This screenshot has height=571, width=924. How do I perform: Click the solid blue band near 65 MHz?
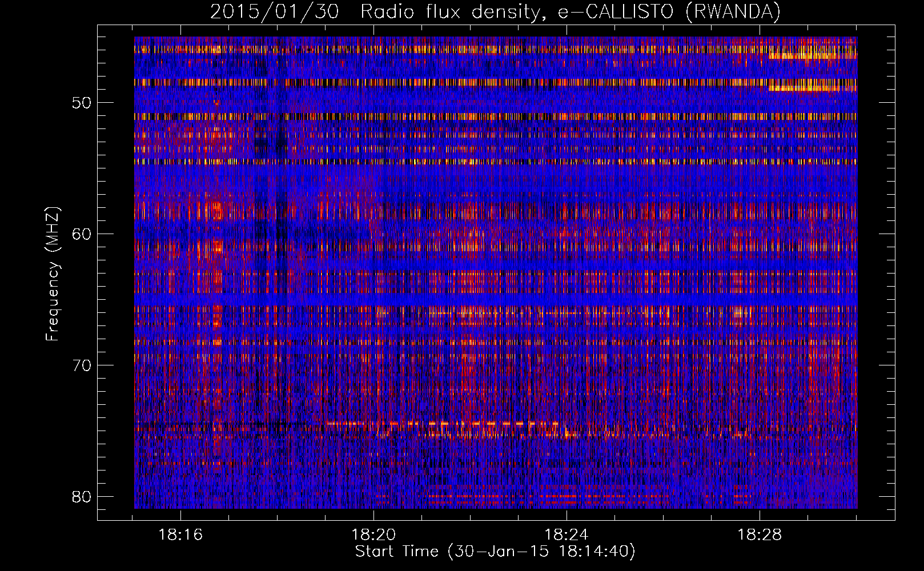[496, 300]
